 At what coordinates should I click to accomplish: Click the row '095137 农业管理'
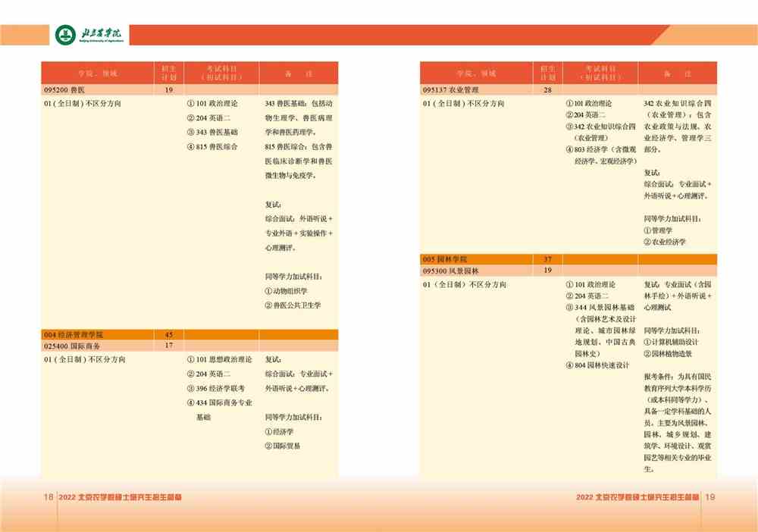[x=568, y=90]
